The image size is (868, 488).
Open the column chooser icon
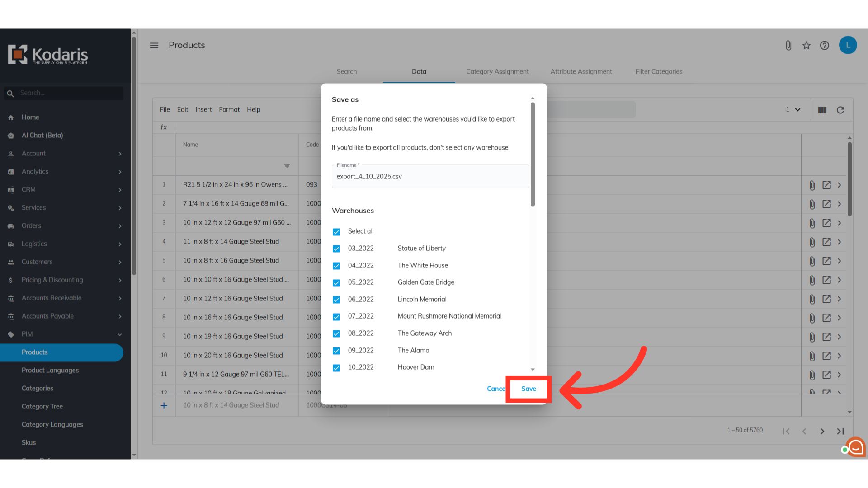[822, 110]
